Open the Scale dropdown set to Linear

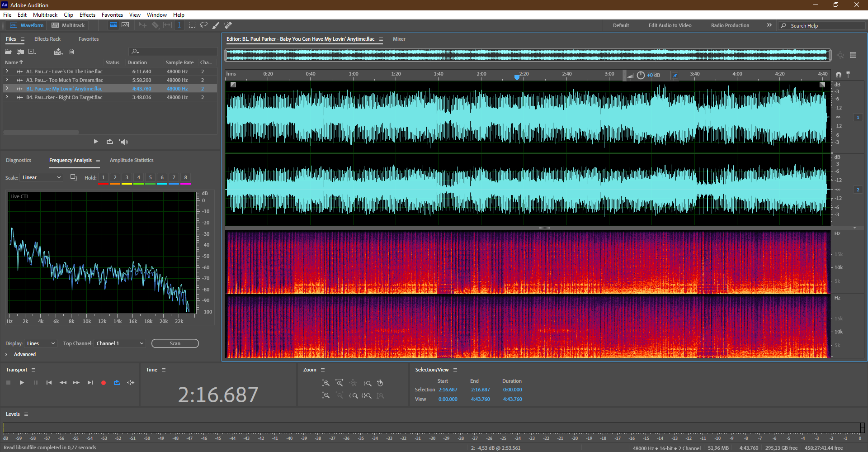pos(41,177)
